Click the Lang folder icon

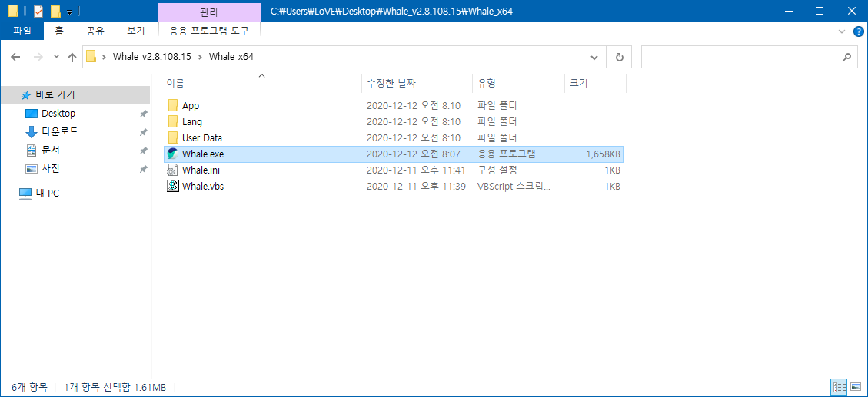[173, 121]
